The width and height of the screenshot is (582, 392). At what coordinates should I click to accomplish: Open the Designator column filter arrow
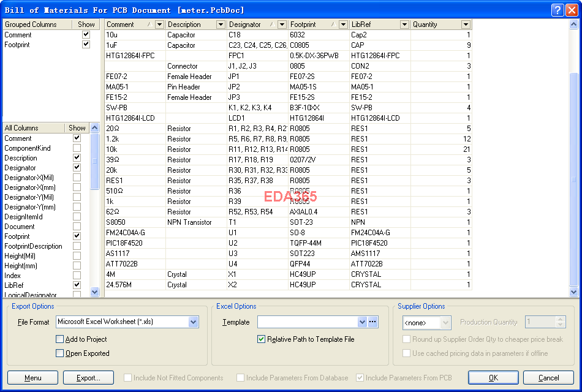click(282, 24)
